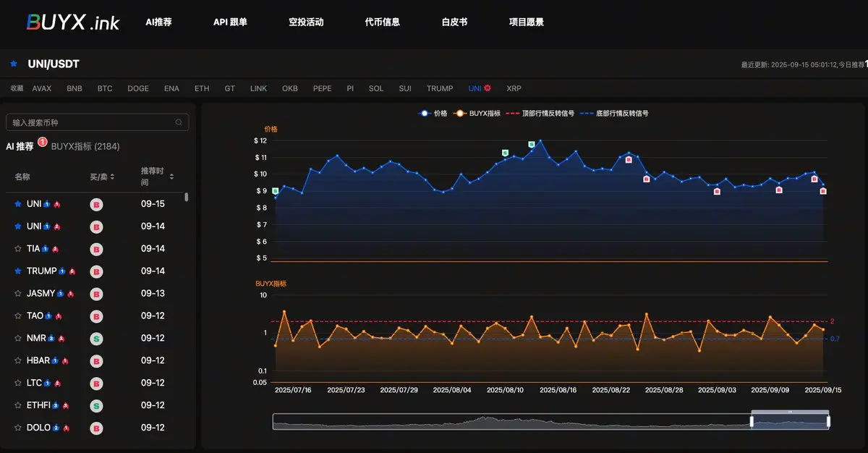Click green S marker at chart's left edge
Viewport: 868px width, 453px height.
coord(275,191)
